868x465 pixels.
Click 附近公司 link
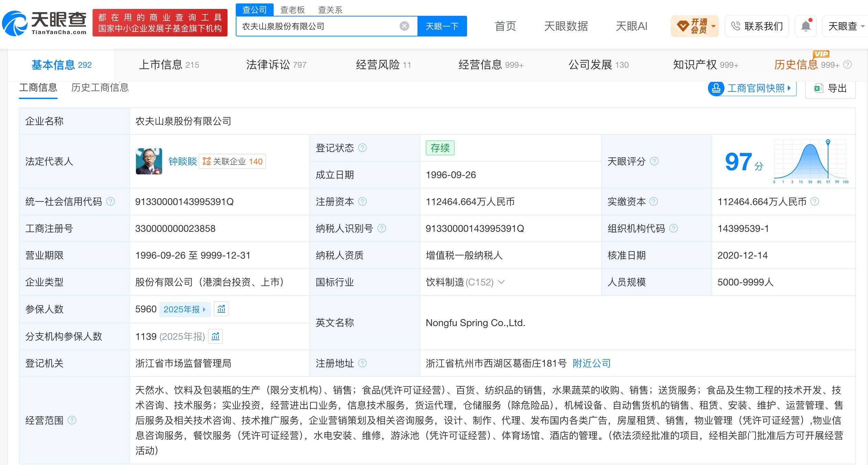[592, 363]
